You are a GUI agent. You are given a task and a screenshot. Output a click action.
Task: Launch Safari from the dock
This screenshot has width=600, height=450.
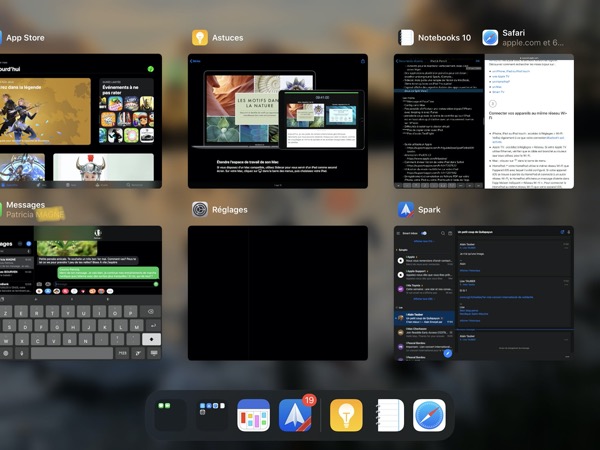(x=429, y=415)
